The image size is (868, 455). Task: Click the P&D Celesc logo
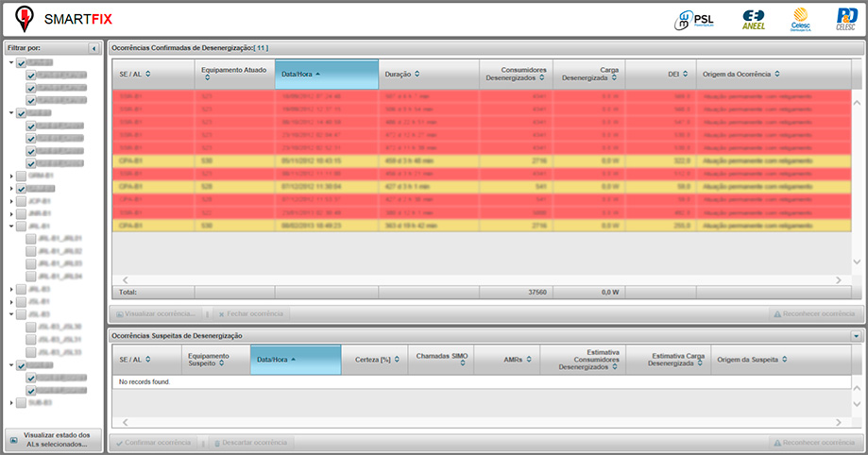pyautogui.click(x=845, y=18)
